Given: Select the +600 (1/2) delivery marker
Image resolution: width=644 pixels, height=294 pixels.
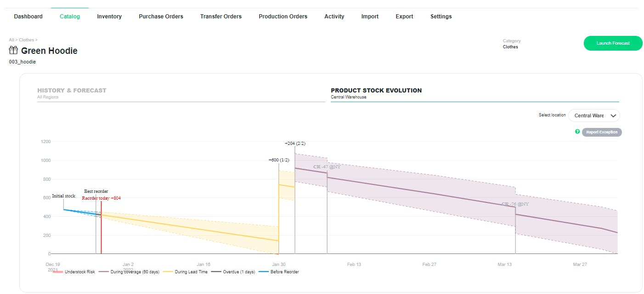Looking at the screenshot, I should point(279,160).
